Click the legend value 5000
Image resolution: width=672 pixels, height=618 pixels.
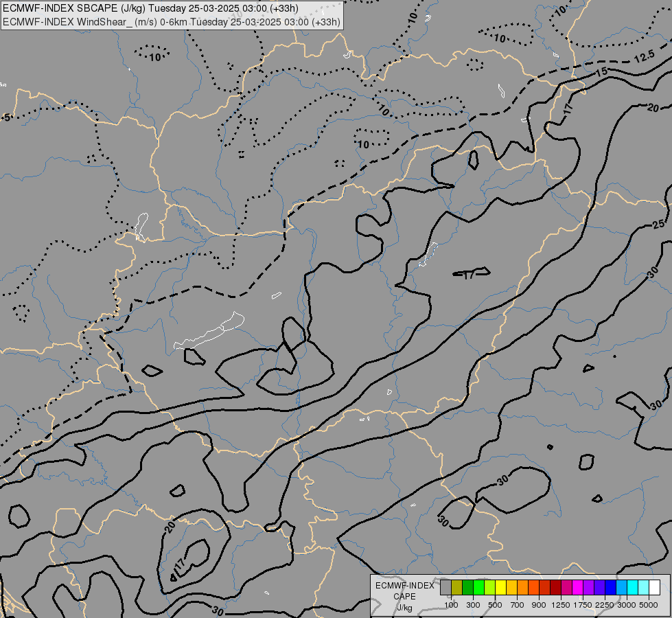pos(649,605)
